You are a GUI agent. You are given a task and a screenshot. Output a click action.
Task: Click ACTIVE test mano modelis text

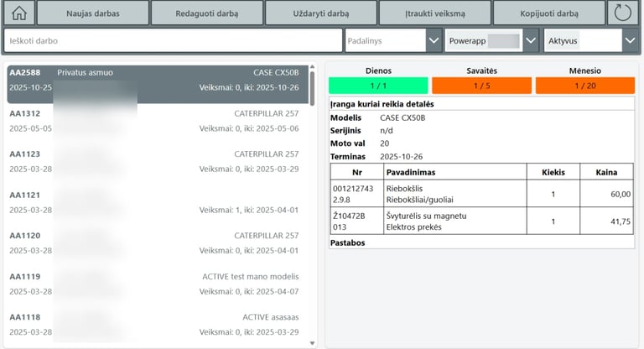pyautogui.click(x=251, y=277)
